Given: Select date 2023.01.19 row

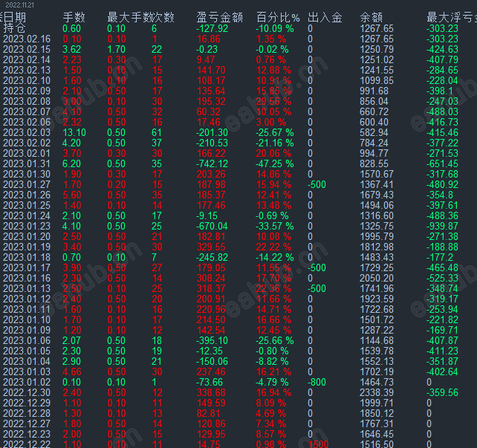Looking at the screenshot, I should point(27,247).
